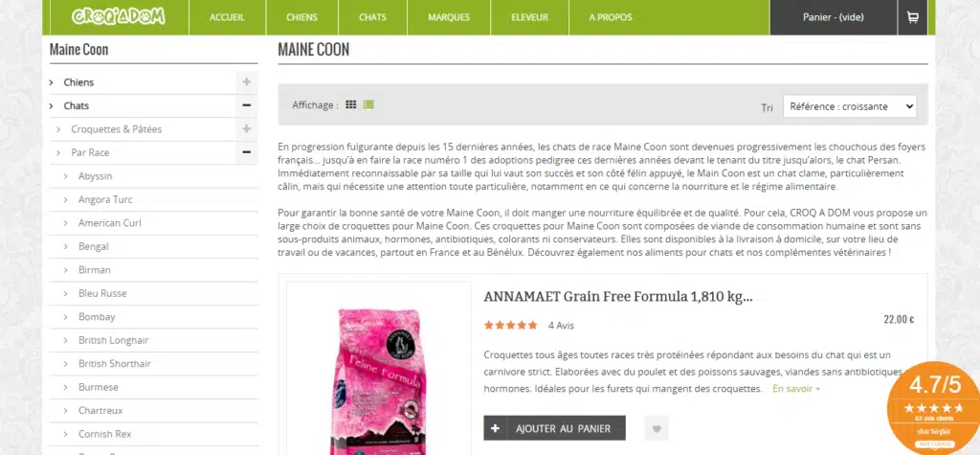The width and height of the screenshot is (980, 455).
Task: Collapse the Par Race subcategory
Action: tap(246, 152)
